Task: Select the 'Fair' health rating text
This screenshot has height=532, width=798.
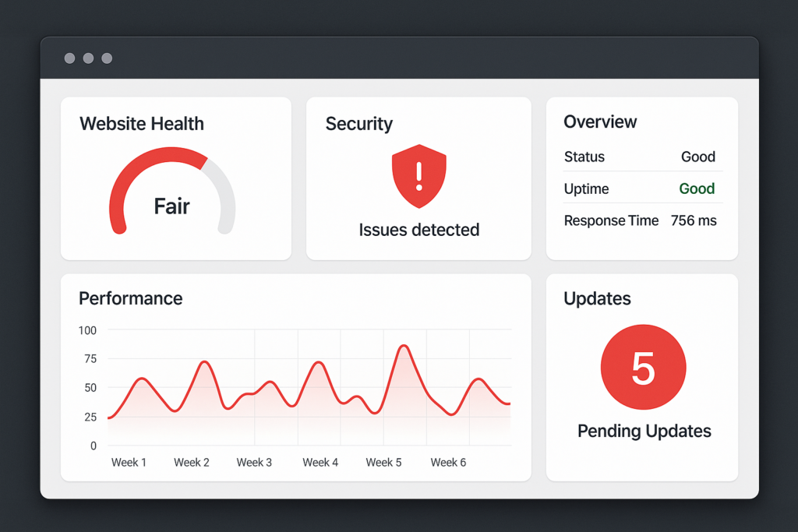Action: (171, 206)
